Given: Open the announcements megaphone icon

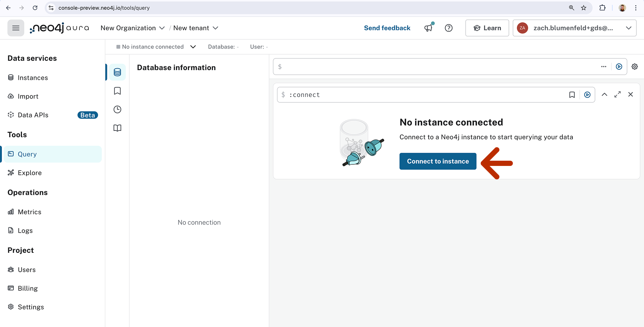Looking at the screenshot, I should 429,28.
